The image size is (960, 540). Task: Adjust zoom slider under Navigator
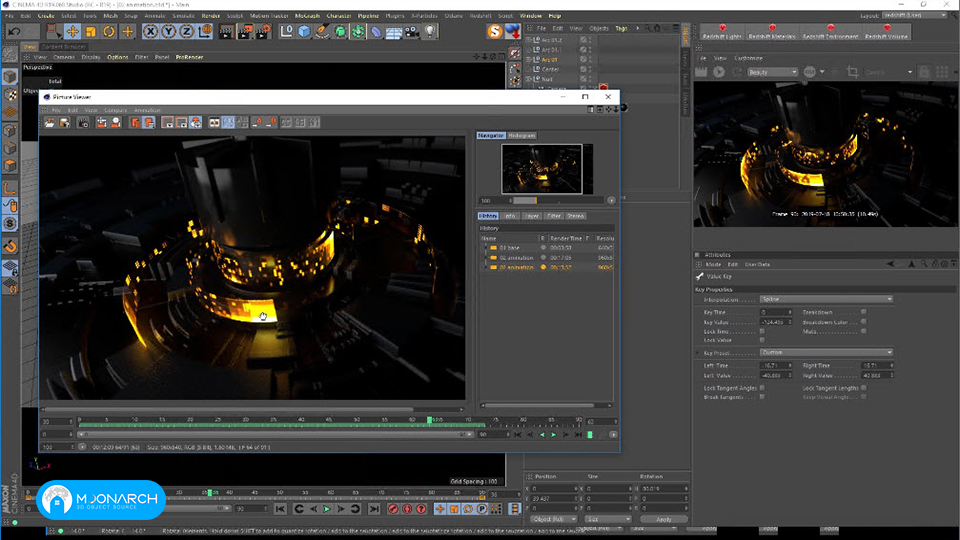click(x=558, y=200)
